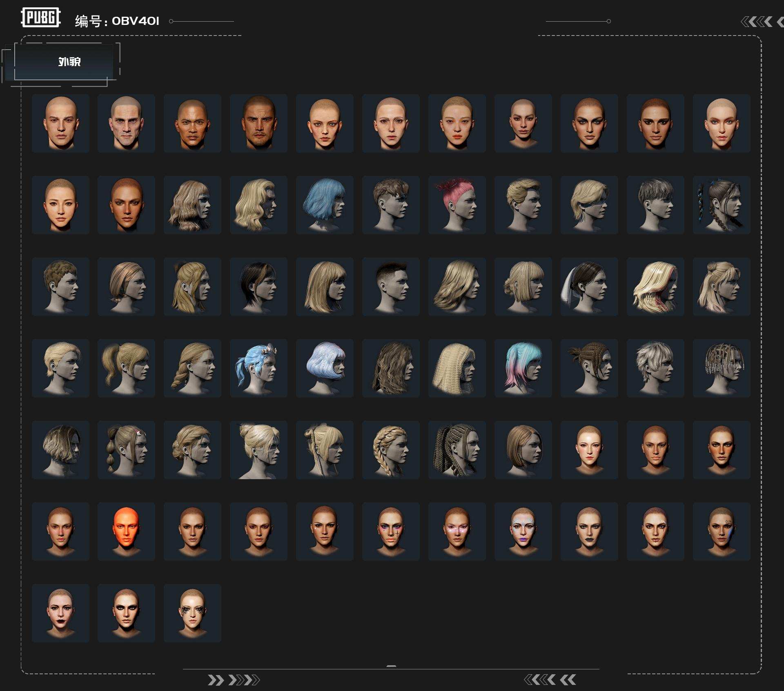This screenshot has width=784, height=691.
Task: Click the PUBG logo
Action: pyautogui.click(x=41, y=18)
